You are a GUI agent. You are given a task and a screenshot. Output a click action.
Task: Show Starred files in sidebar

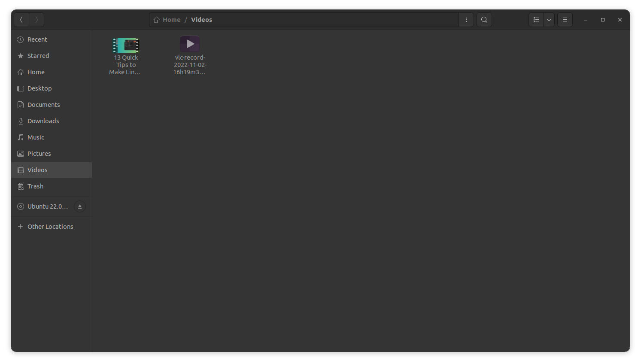(x=38, y=56)
